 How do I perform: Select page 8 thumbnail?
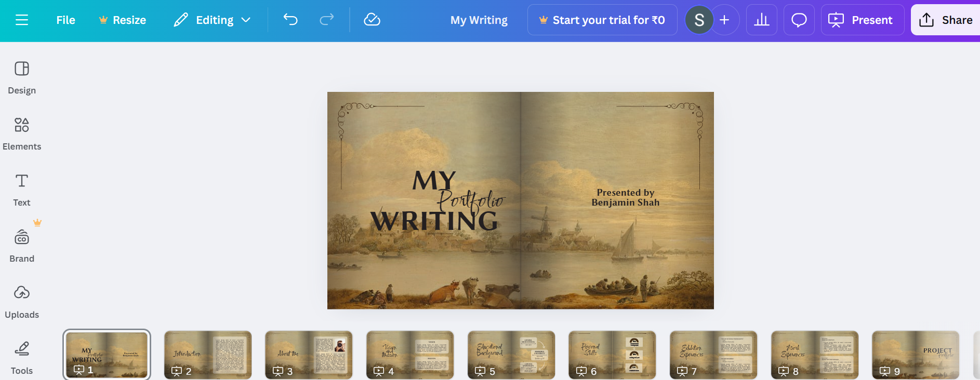[815, 355]
